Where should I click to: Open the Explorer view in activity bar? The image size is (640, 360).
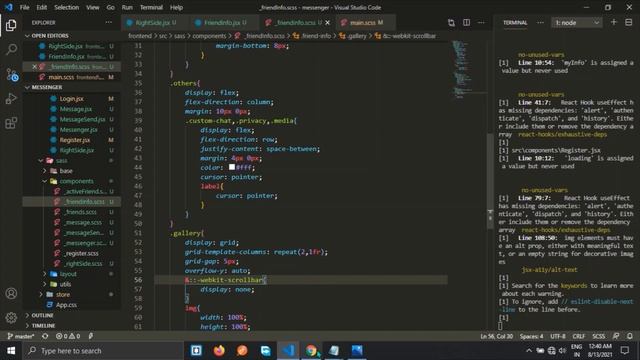pos(11,25)
